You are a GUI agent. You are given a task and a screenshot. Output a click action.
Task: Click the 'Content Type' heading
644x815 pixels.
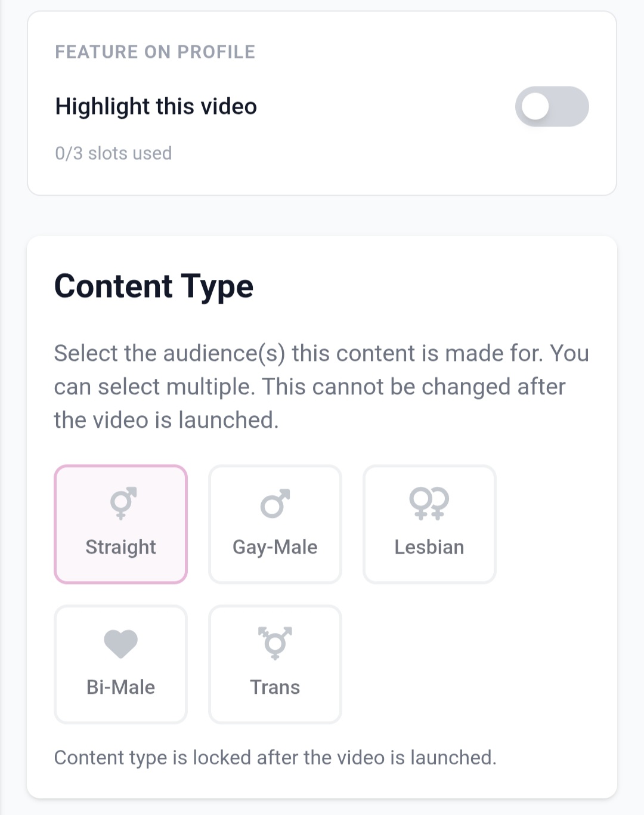tap(154, 286)
